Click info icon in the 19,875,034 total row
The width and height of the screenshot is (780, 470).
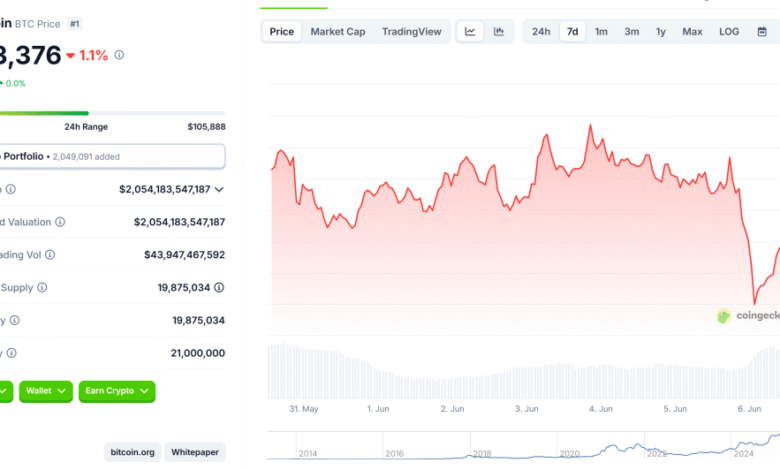[15, 320]
